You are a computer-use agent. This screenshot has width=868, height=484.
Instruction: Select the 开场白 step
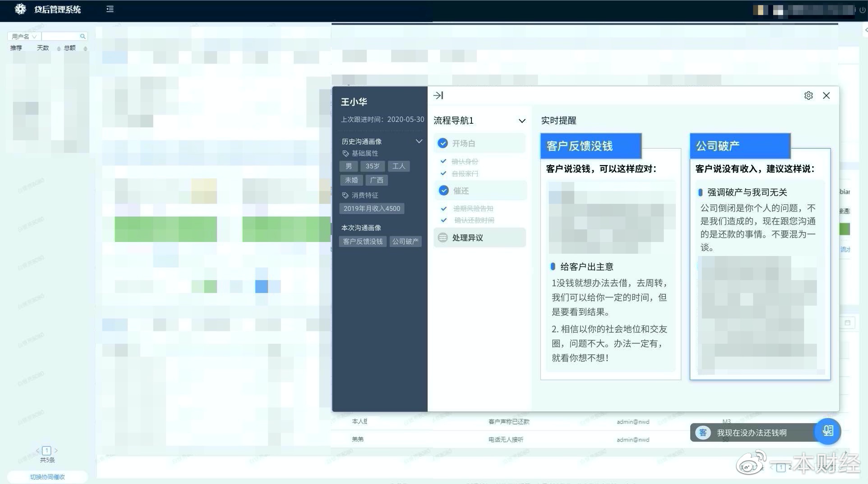pyautogui.click(x=480, y=143)
